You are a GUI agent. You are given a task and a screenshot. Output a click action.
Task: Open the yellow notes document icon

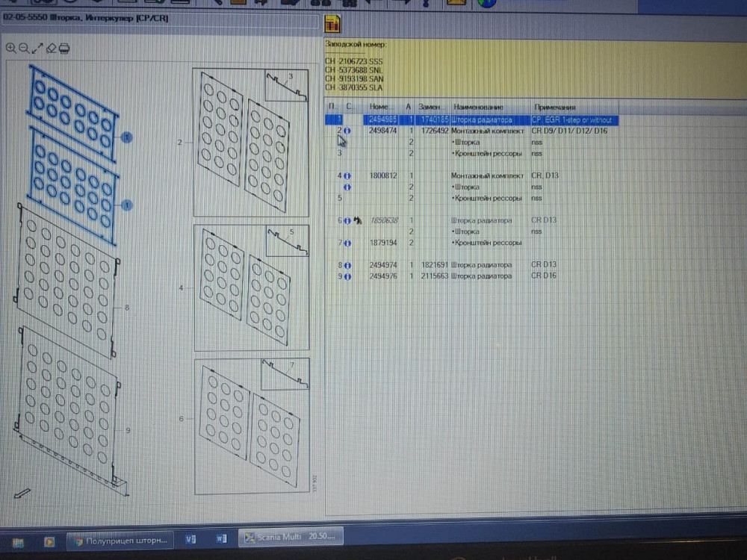point(332,23)
